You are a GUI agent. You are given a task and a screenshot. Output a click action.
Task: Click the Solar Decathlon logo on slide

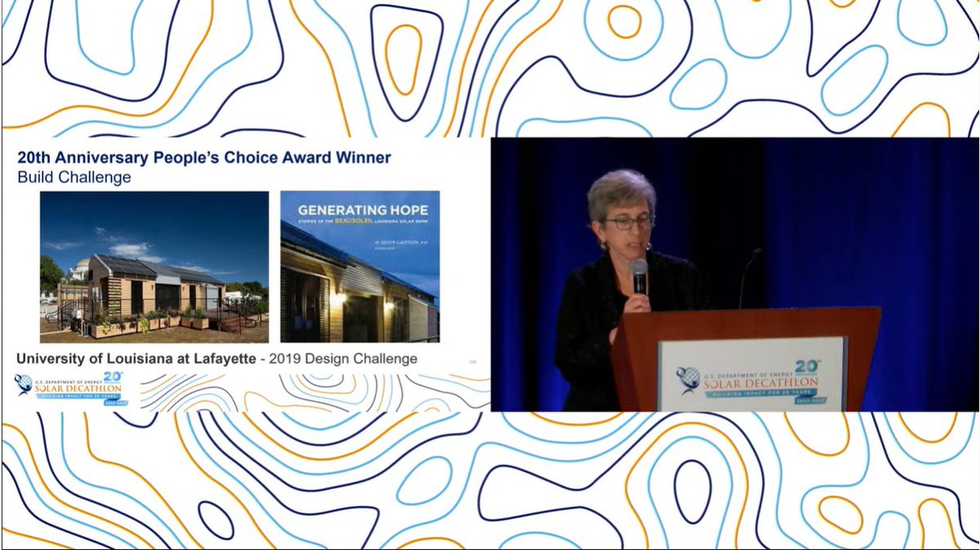tap(69, 390)
